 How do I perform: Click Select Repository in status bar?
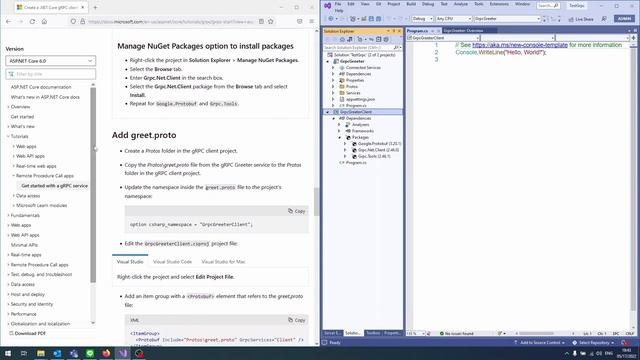tap(593, 343)
